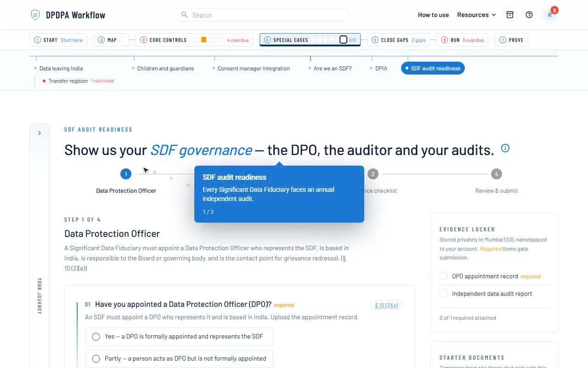Image resolution: width=588 pixels, height=368 pixels.
Task: Click the '2 gaps' text
Action: click(418, 40)
